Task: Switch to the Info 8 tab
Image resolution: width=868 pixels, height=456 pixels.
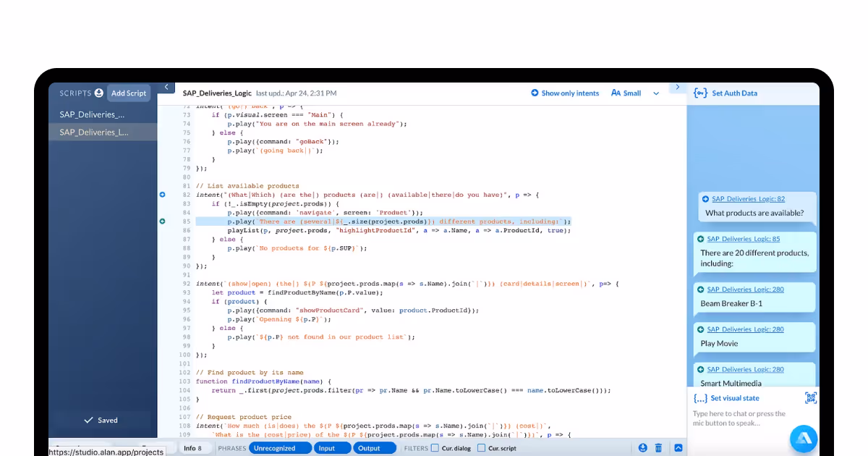Action: pyautogui.click(x=193, y=448)
